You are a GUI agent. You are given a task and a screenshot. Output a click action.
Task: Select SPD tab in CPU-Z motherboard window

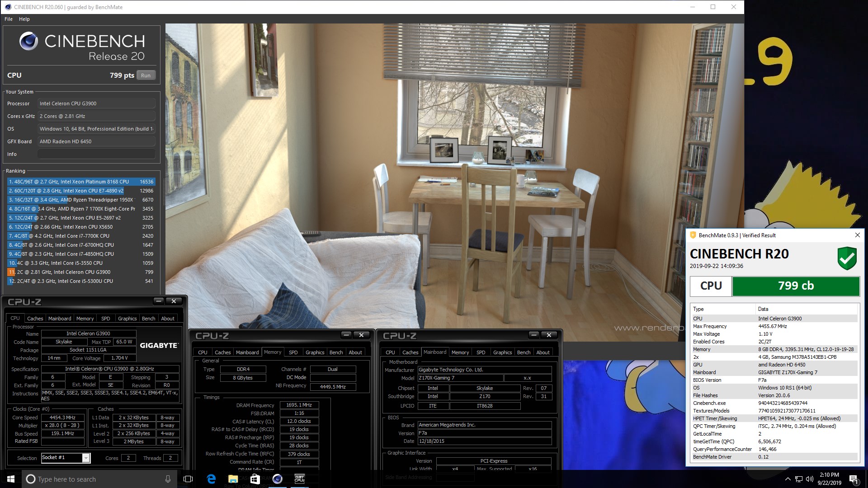pos(481,352)
